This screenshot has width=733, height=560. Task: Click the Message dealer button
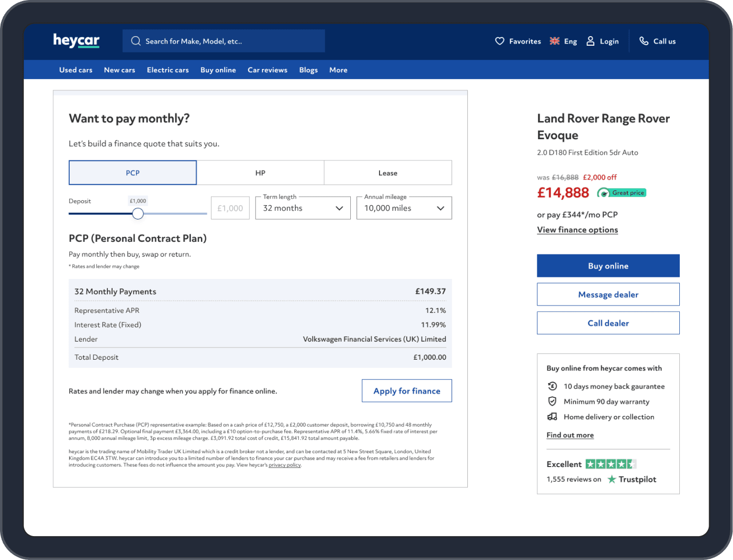click(608, 294)
